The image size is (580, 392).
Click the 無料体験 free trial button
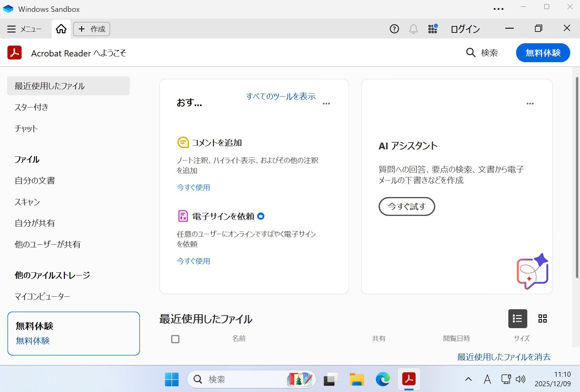[542, 53]
